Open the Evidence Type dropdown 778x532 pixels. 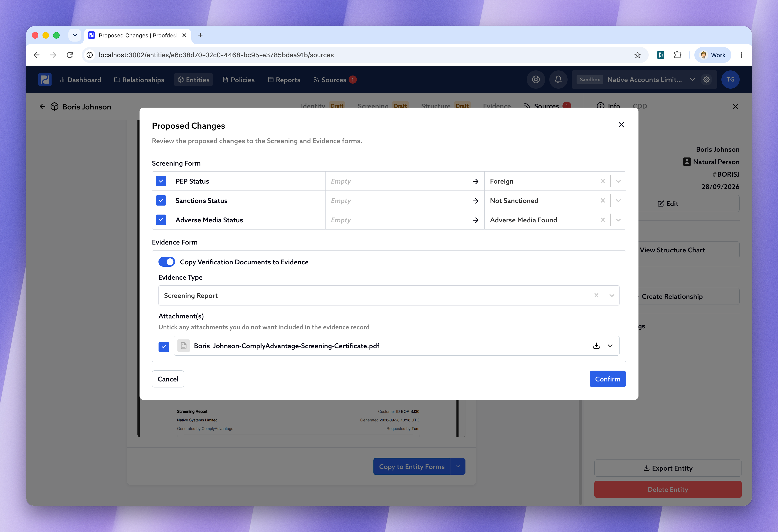pos(612,296)
